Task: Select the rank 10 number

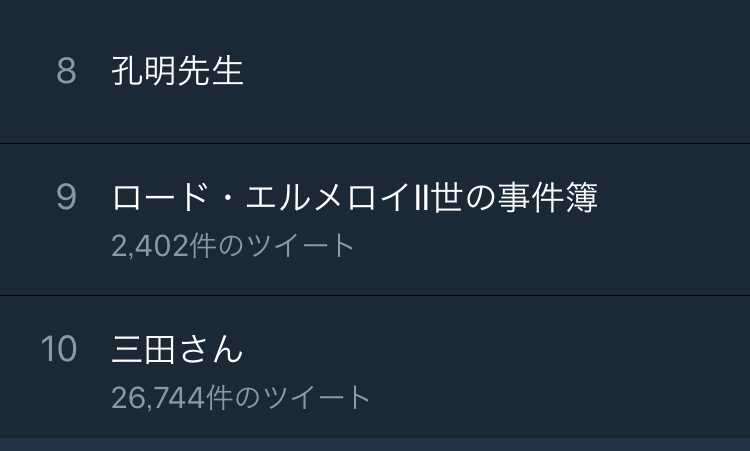Action: tap(59, 349)
